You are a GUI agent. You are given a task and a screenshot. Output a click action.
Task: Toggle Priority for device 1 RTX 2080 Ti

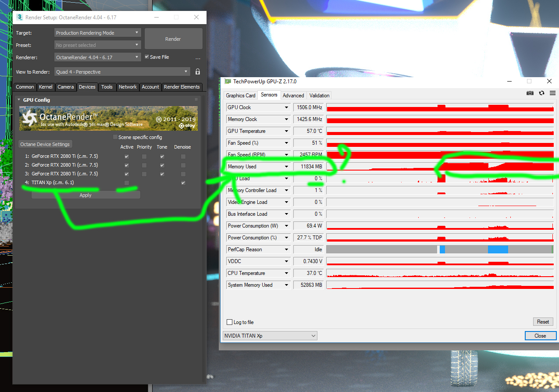pyautogui.click(x=144, y=156)
